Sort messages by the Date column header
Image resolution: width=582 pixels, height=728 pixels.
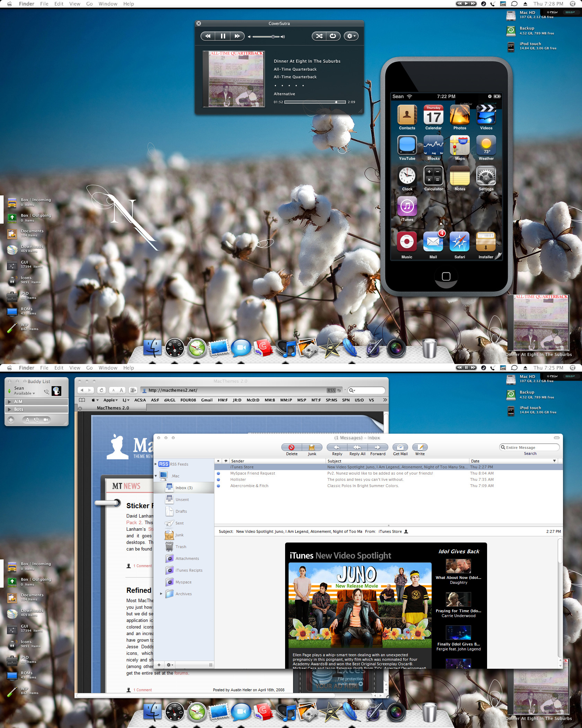click(x=513, y=461)
